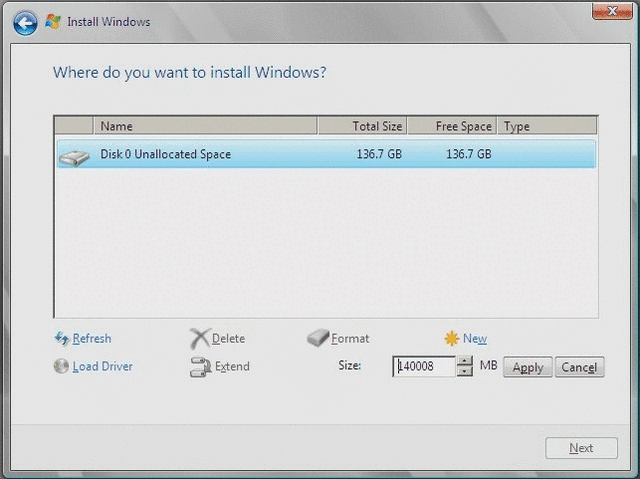
Task: Create a partition with the New link
Action: (475, 339)
